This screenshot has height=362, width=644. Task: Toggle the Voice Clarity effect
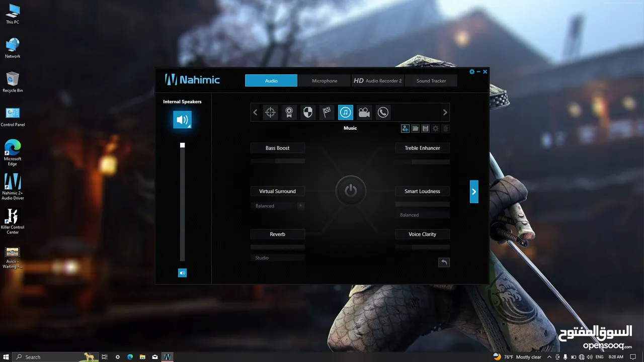click(x=423, y=234)
